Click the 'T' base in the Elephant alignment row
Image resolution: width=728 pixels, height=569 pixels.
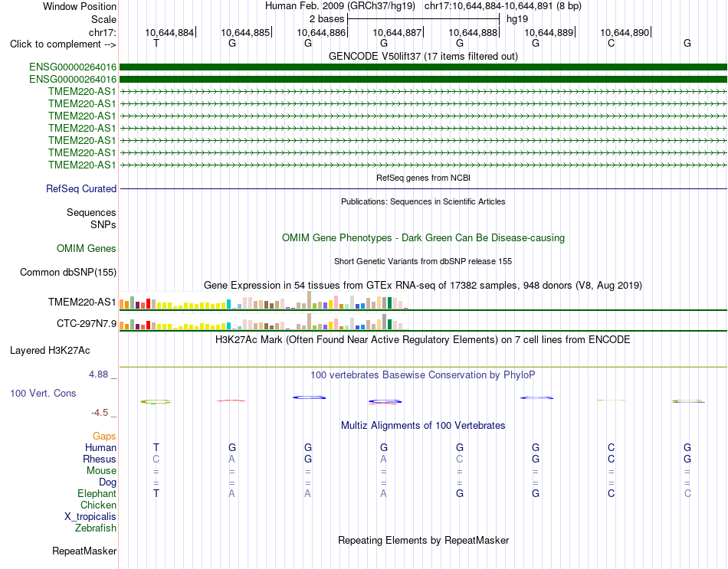click(x=156, y=493)
